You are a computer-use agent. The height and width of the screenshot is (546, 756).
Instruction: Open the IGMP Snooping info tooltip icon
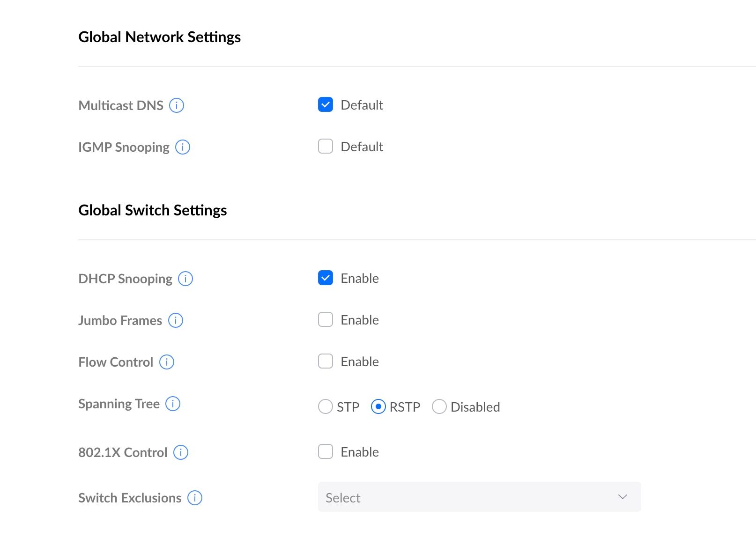point(183,147)
